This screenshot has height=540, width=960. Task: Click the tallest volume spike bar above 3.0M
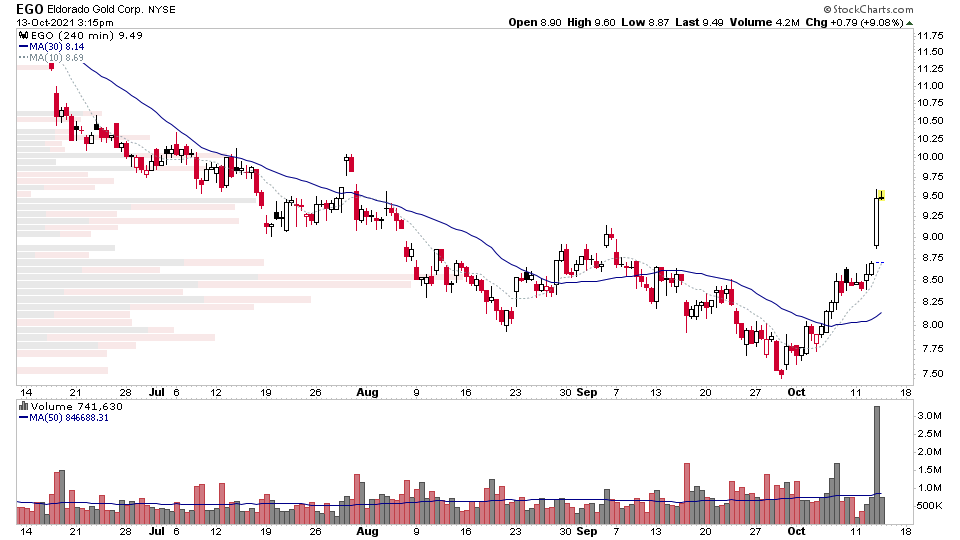click(877, 465)
